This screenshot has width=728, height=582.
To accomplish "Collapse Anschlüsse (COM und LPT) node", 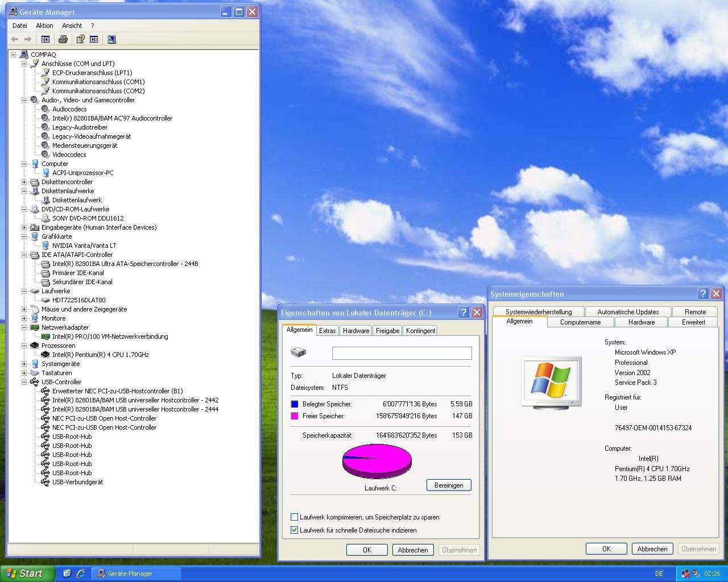I will click(x=24, y=64).
